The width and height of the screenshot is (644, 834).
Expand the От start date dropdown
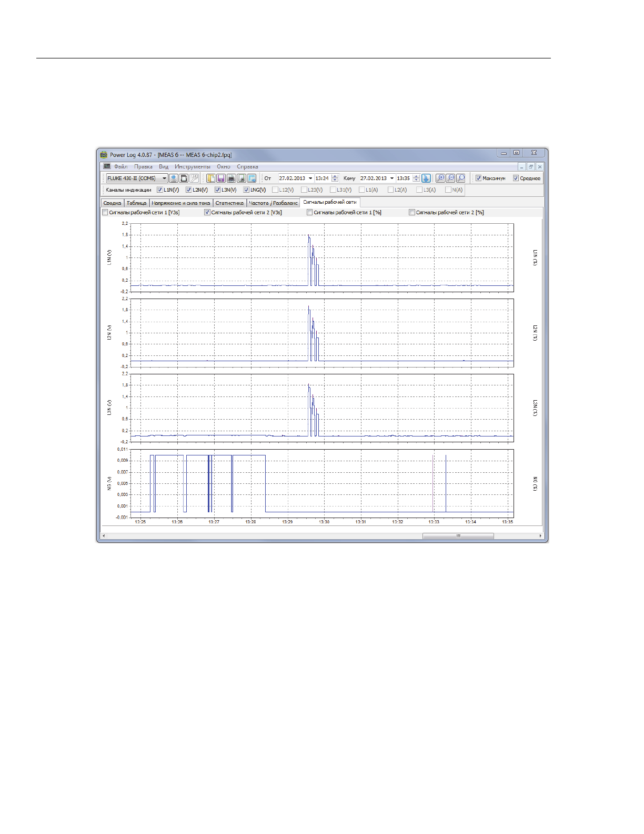310,178
